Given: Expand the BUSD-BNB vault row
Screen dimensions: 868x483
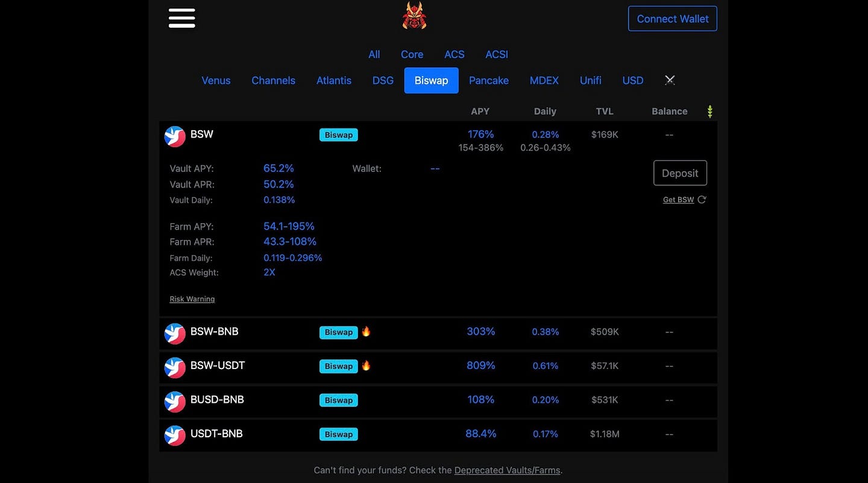Looking at the screenshot, I should [x=438, y=402].
